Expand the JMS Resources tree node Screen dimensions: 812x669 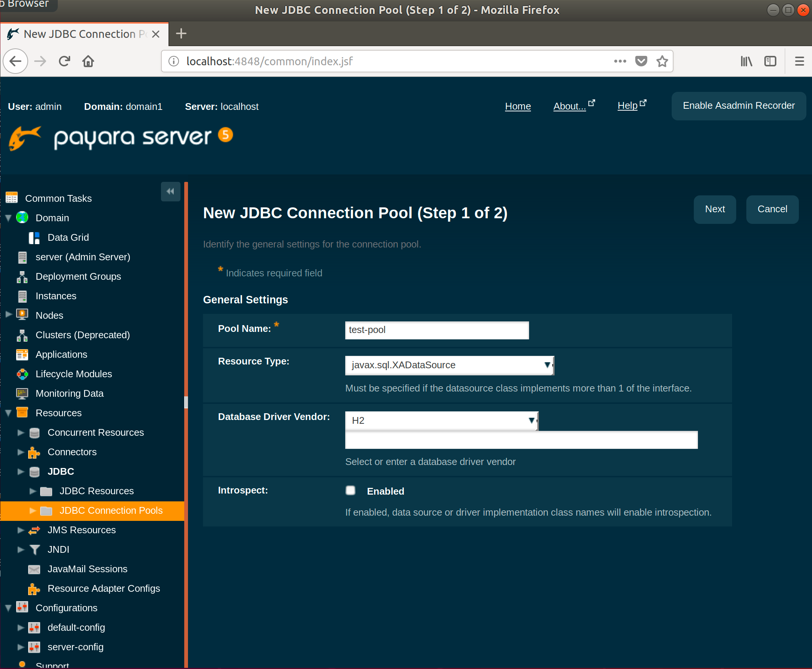(x=21, y=530)
